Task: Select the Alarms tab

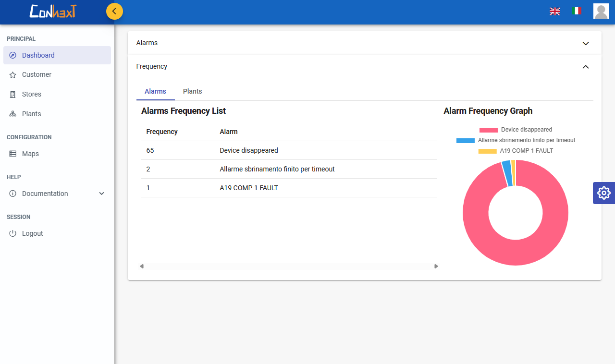Action: click(x=155, y=91)
